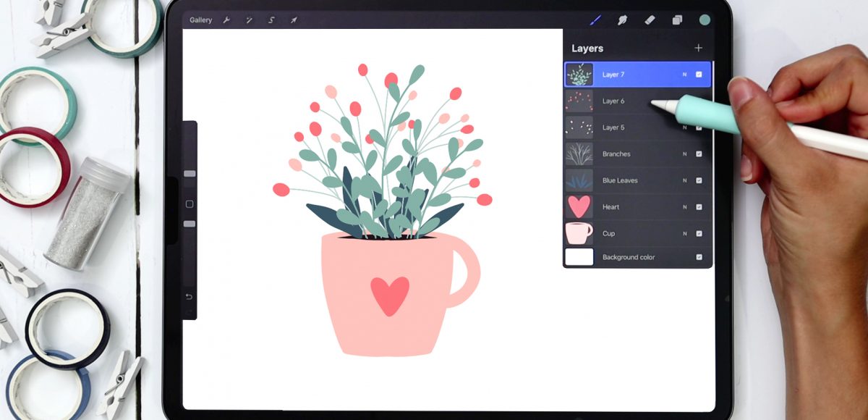Tap the Cup layer thumbnail
Viewport: 868px width, 420px height.
[579, 233]
